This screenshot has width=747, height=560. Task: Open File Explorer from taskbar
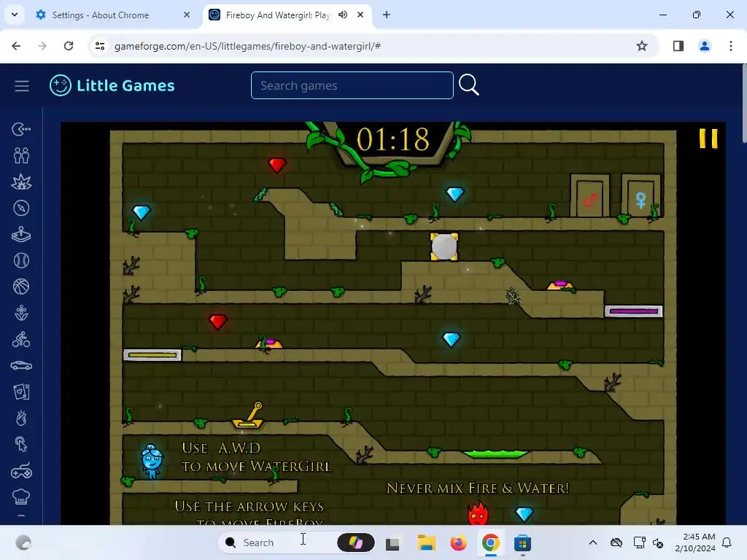426,542
